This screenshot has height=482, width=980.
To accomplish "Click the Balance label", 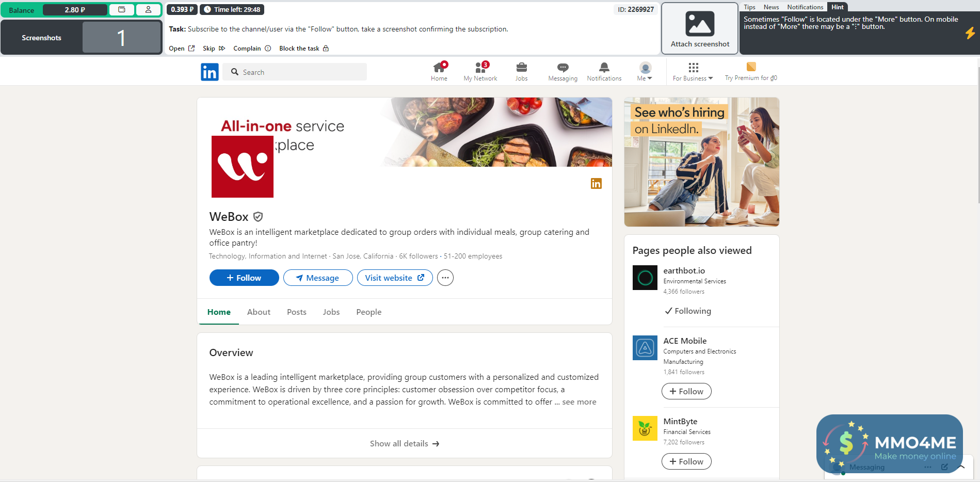I will tap(22, 10).
